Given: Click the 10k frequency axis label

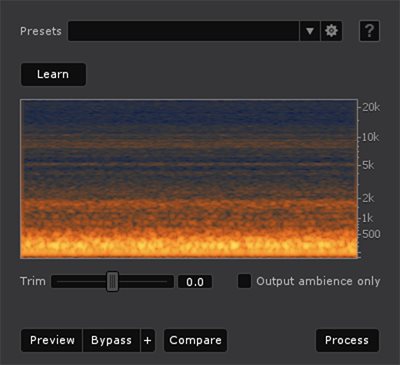Looking at the screenshot, I should [x=371, y=137].
